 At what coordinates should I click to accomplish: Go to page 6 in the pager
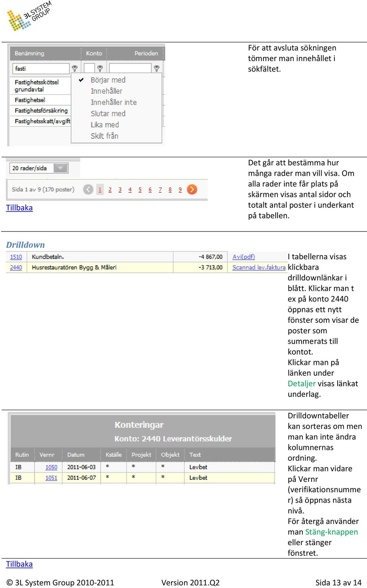(x=150, y=189)
